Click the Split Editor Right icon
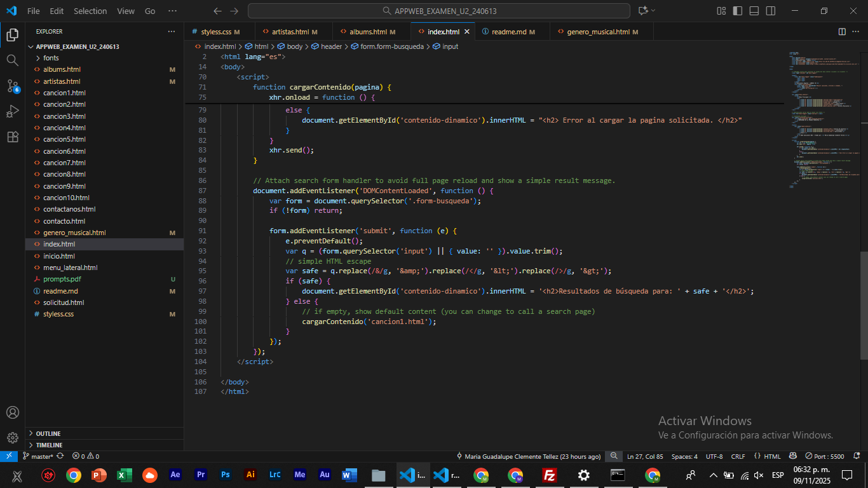 842,31
